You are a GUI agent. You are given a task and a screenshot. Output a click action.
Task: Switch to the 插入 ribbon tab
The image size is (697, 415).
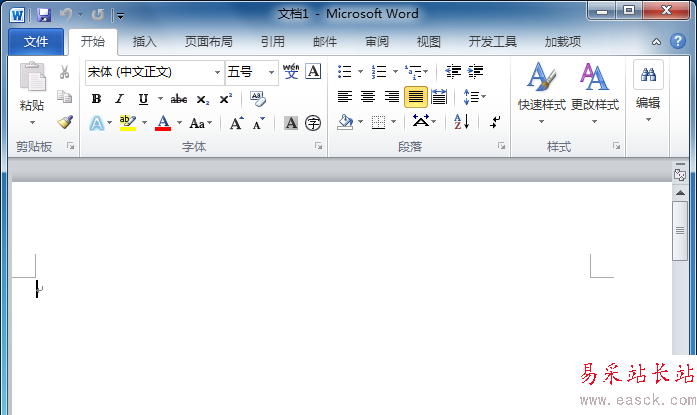(x=145, y=42)
